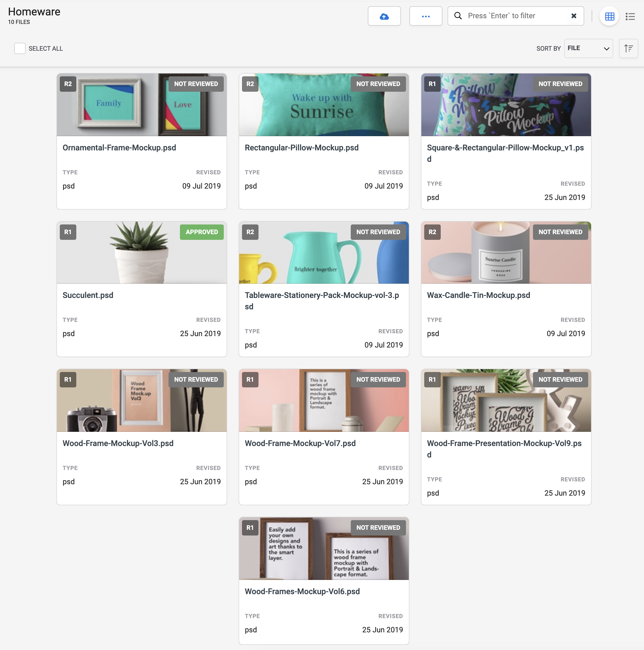Viewport: 644px width, 650px height.
Task: Toggle sort direction ascending icon
Action: coord(628,48)
